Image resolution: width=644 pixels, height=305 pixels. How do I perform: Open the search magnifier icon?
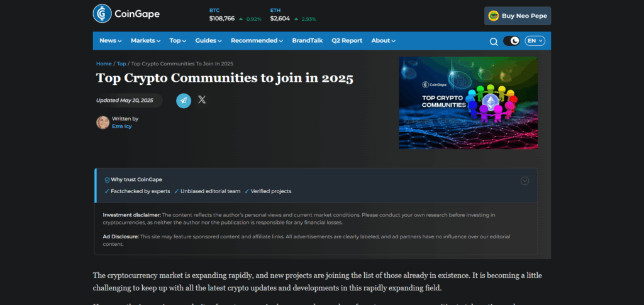[x=493, y=41]
